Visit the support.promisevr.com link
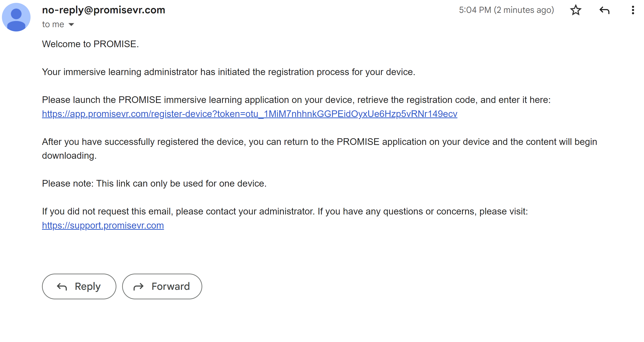The image size is (644, 342). point(103,225)
